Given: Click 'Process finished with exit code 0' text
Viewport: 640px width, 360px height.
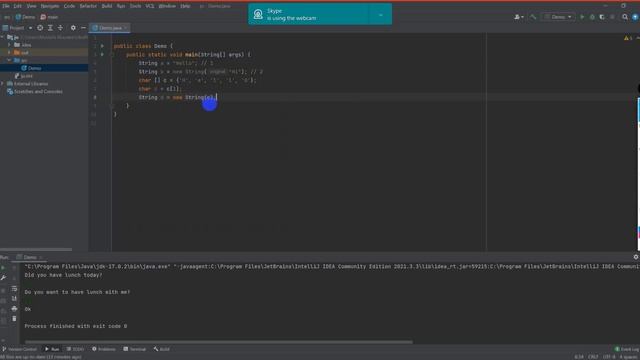Looking at the screenshot, I should click(x=76, y=326).
